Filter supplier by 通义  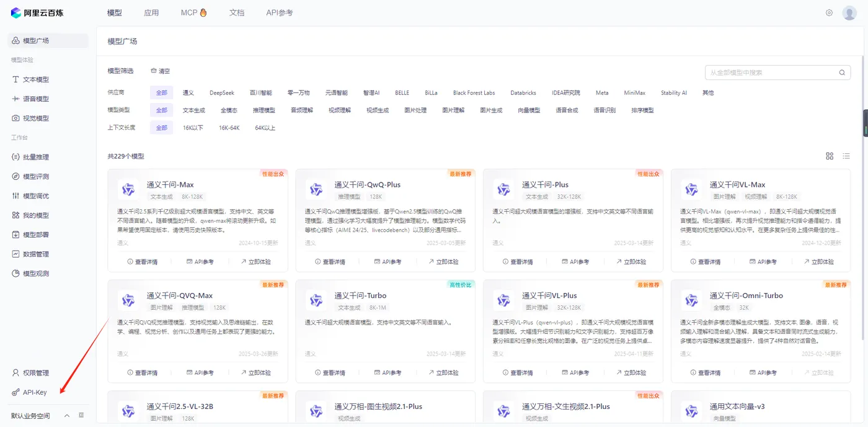point(188,92)
